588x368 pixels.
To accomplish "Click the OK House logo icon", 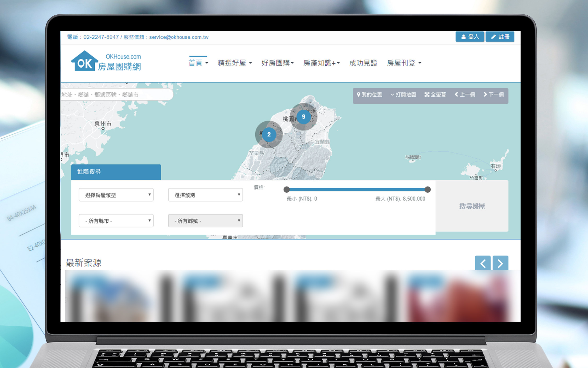I will [84, 62].
